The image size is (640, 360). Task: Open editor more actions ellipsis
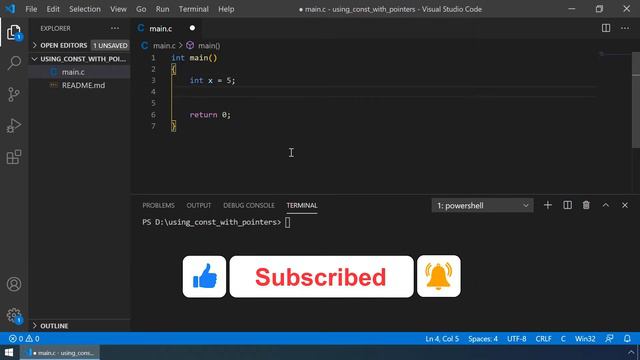[x=625, y=28]
